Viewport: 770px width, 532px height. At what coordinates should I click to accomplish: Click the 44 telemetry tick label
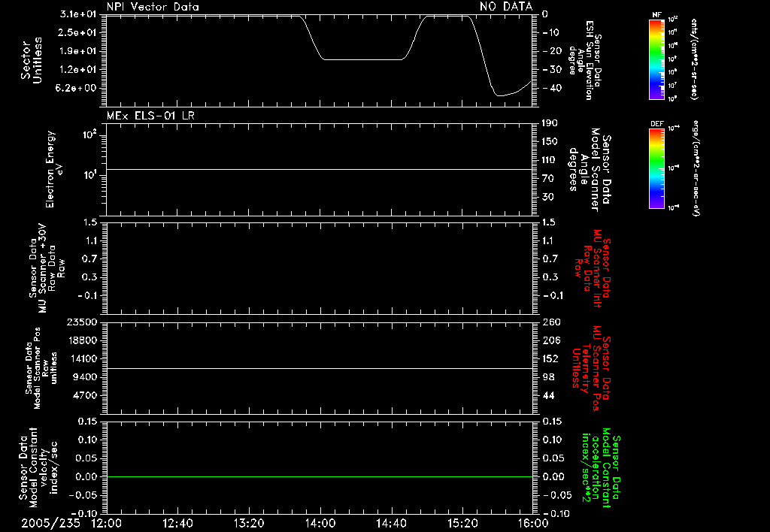(x=548, y=395)
